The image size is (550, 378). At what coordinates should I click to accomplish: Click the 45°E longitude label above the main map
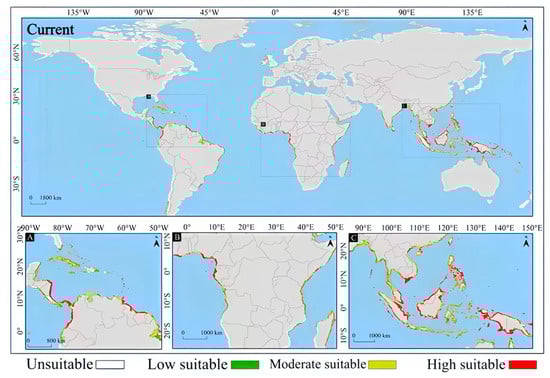coord(341,13)
